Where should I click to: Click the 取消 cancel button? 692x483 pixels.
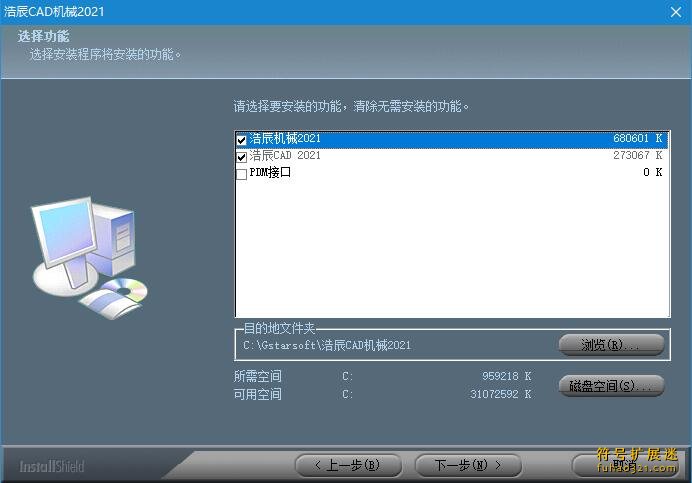tap(625, 465)
